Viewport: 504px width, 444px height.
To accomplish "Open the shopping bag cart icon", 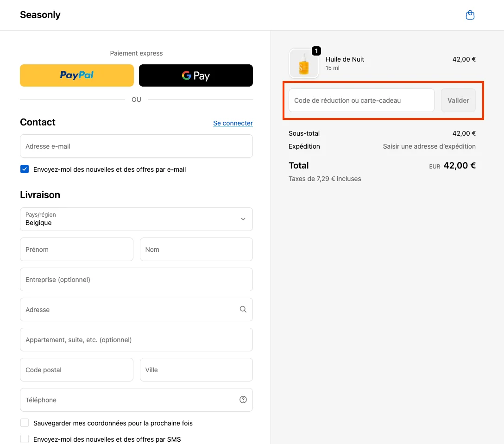I will tap(470, 15).
